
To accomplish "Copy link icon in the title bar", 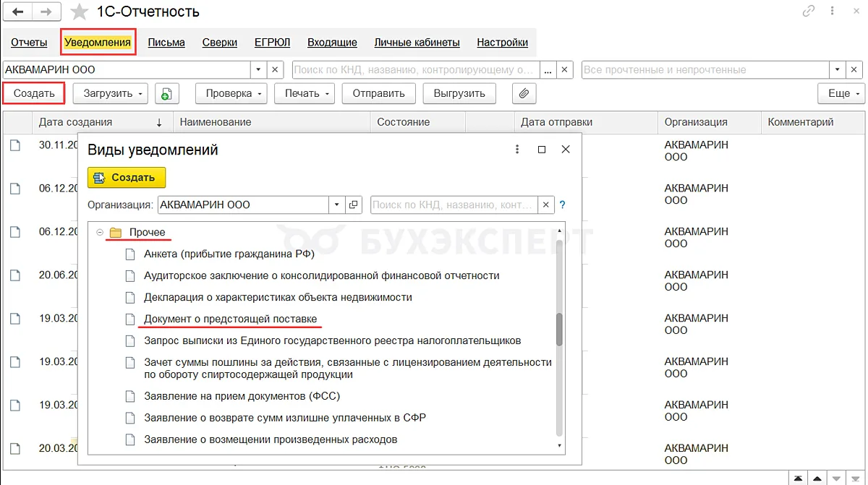I will point(808,12).
